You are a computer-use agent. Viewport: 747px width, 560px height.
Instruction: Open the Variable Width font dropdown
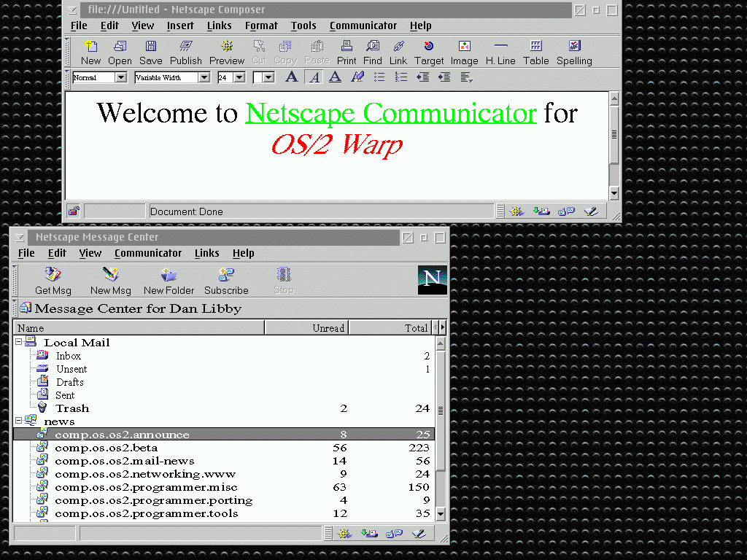coord(204,77)
